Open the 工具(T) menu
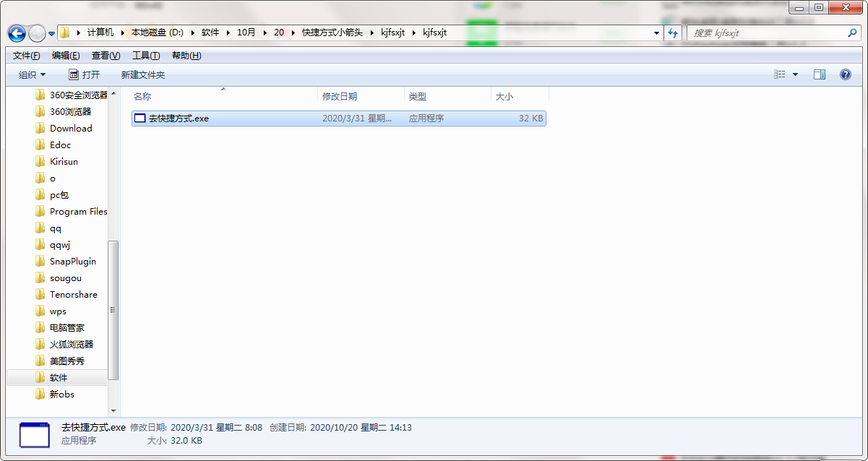The image size is (868, 461). pos(146,56)
